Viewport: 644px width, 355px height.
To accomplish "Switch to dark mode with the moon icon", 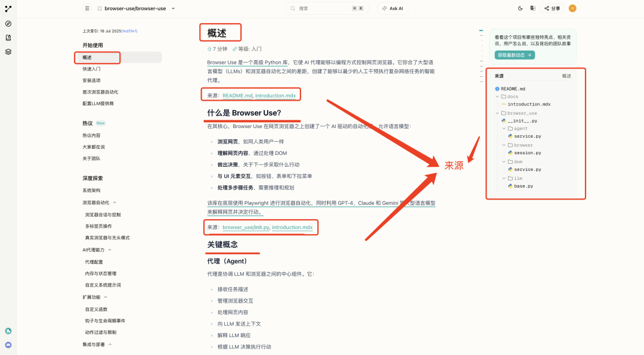I will pos(521,8).
